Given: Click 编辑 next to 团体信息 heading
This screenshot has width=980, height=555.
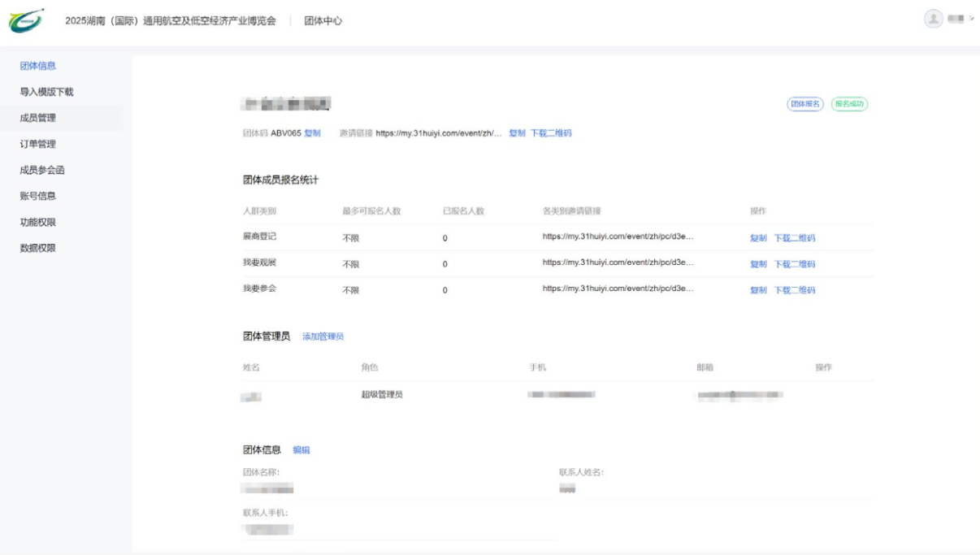Looking at the screenshot, I should (301, 450).
